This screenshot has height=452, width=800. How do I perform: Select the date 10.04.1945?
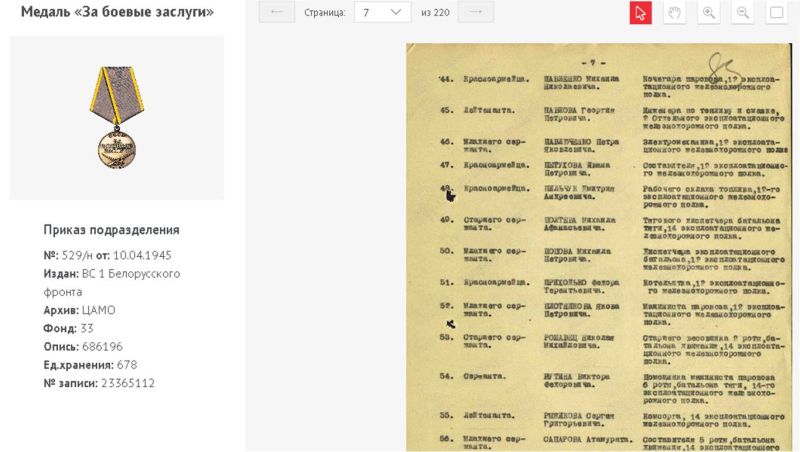(142, 255)
